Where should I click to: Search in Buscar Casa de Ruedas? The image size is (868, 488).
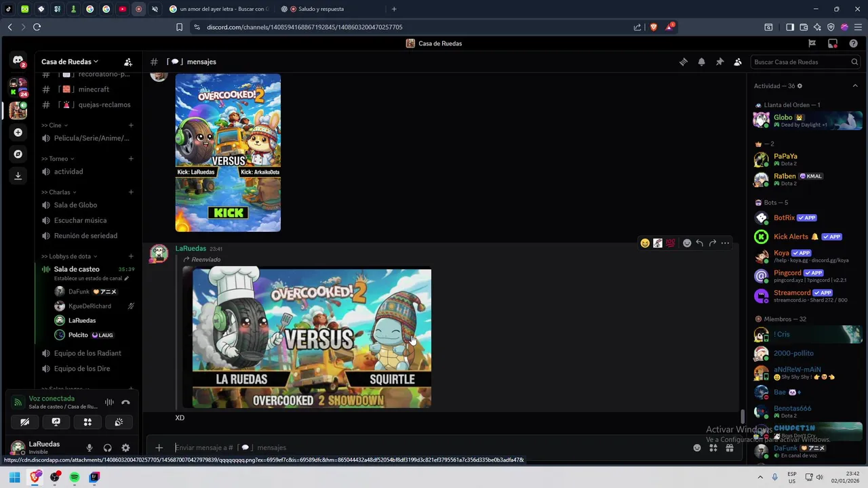click(x=806, y=62)
